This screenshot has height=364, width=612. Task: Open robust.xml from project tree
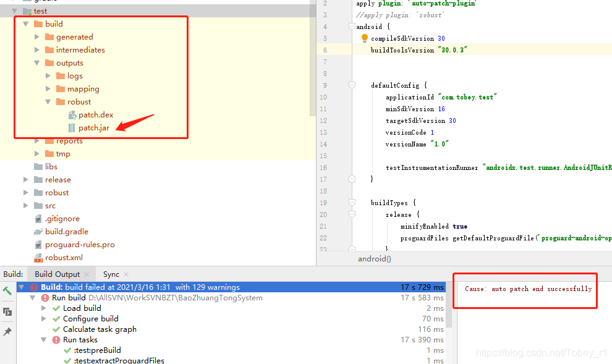(64, 258)
